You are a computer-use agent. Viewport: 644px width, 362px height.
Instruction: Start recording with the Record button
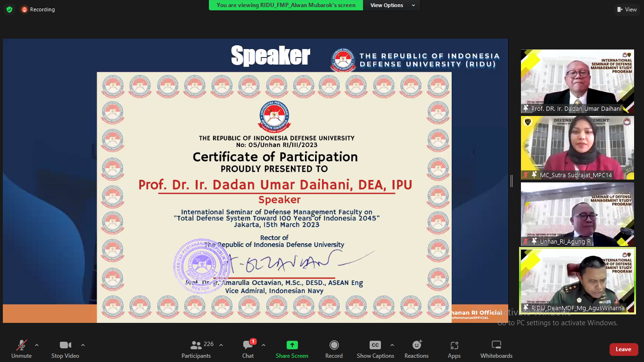(334, 349)
